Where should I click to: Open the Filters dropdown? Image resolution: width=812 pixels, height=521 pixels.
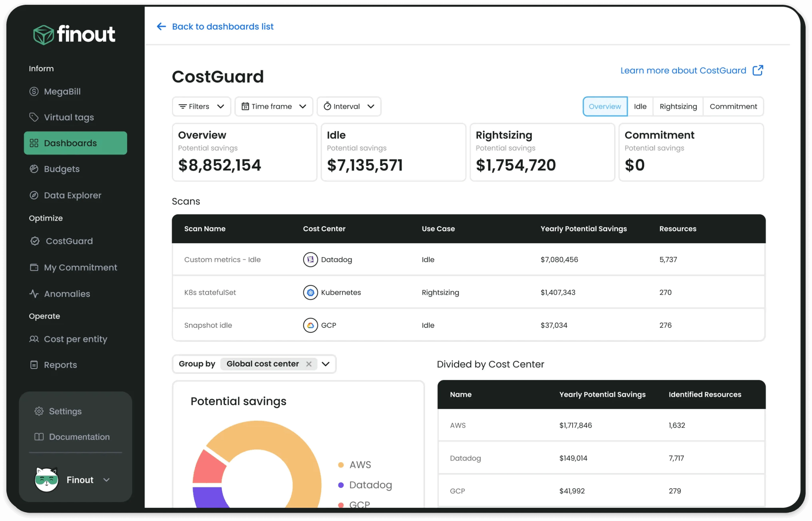(201, 107)
